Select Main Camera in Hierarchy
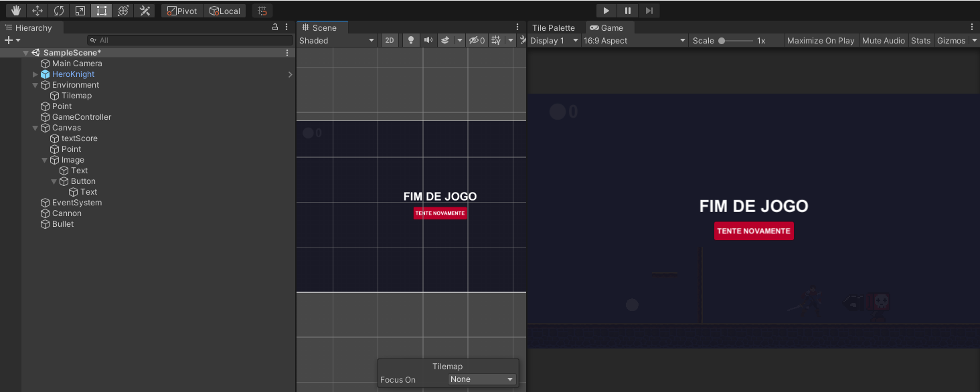 click(x=77, y=64)
